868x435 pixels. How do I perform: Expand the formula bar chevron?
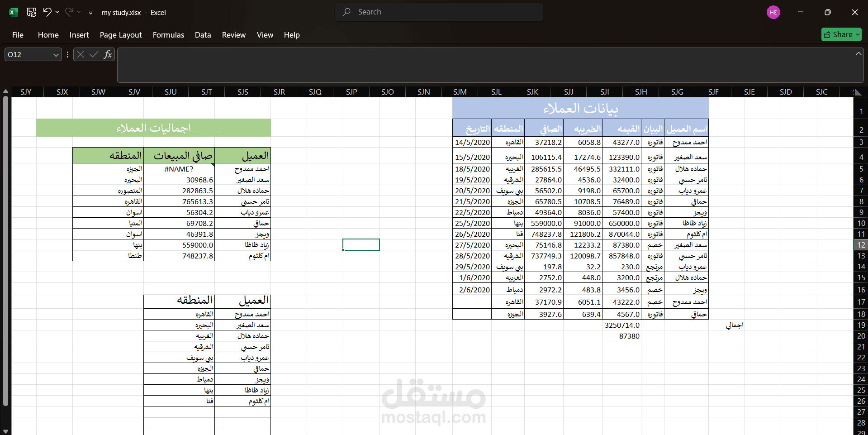[x=858, y=53]
